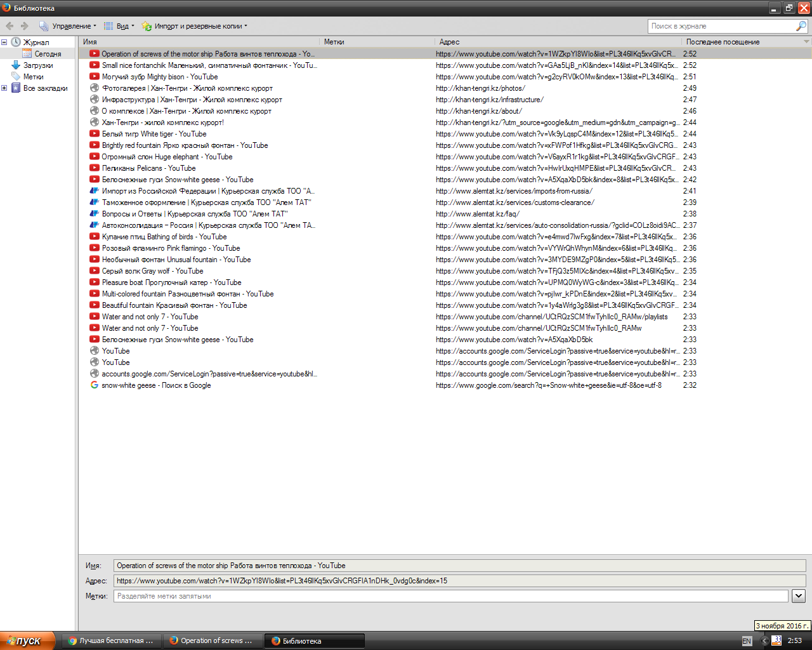Select 'Хан-Тенгри - жилой комплекс курорт!' entry
The height and width of the screenshot is (650, 812).
point(445,123)
